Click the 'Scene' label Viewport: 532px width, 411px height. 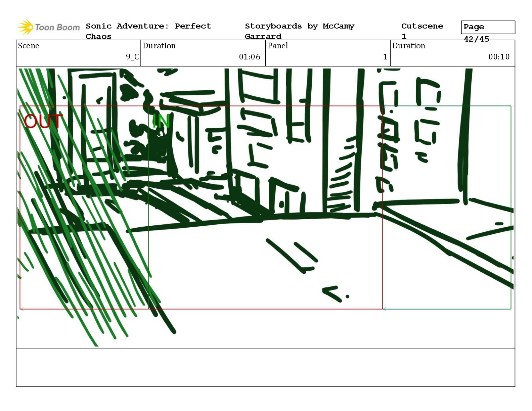[29, 46]
